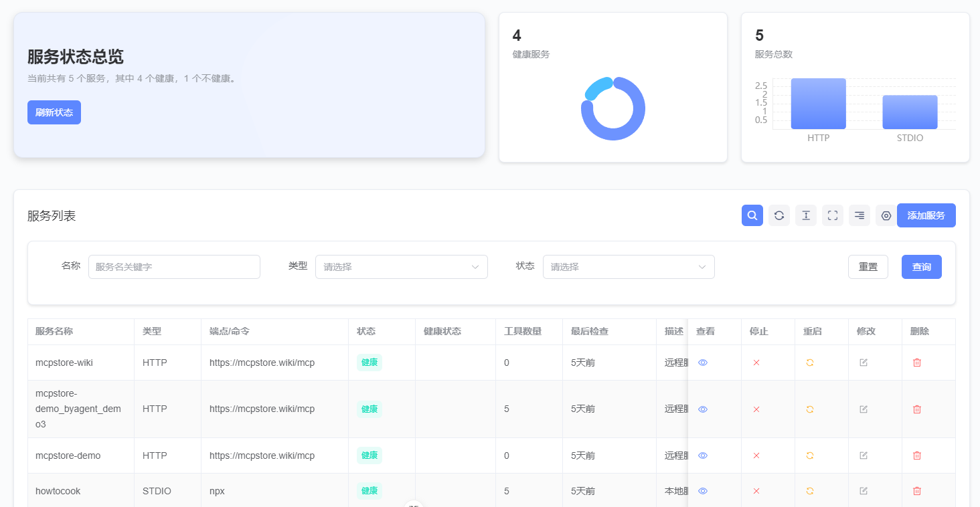This screenshot has width=980, height=507.
Task: Restart the howtocook service
Action: coord(810,491)
